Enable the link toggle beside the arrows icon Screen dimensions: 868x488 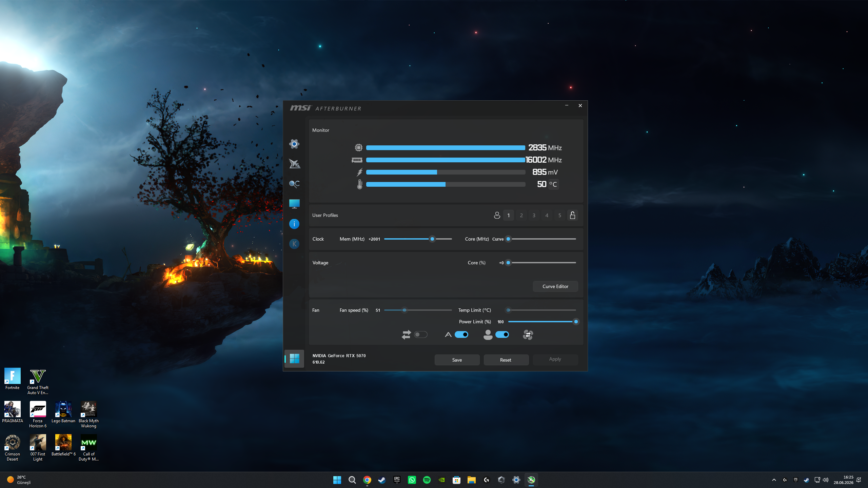point(421,334)
